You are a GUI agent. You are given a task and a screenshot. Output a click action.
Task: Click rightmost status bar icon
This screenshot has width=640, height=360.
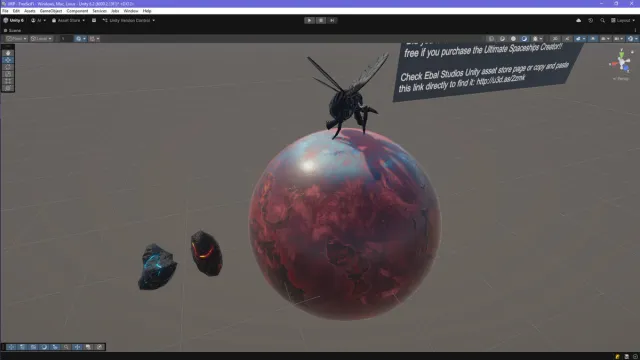click(x=635, y=356)
